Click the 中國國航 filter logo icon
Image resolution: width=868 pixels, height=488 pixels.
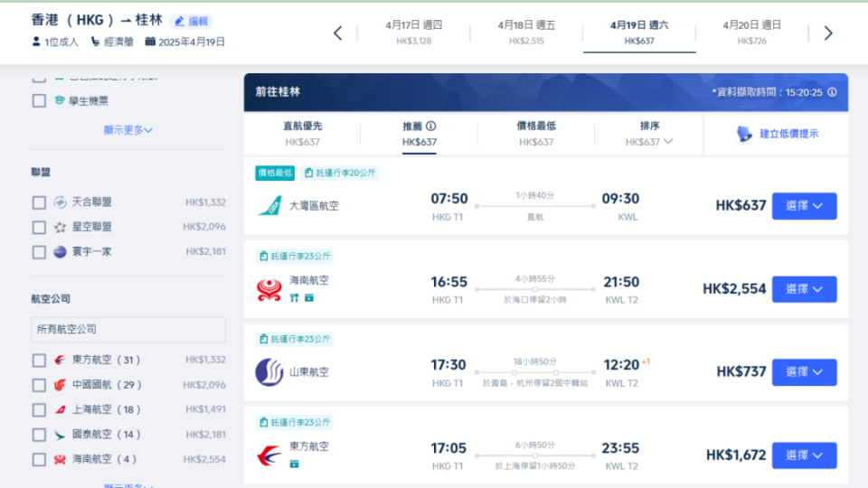click(60, 385)
